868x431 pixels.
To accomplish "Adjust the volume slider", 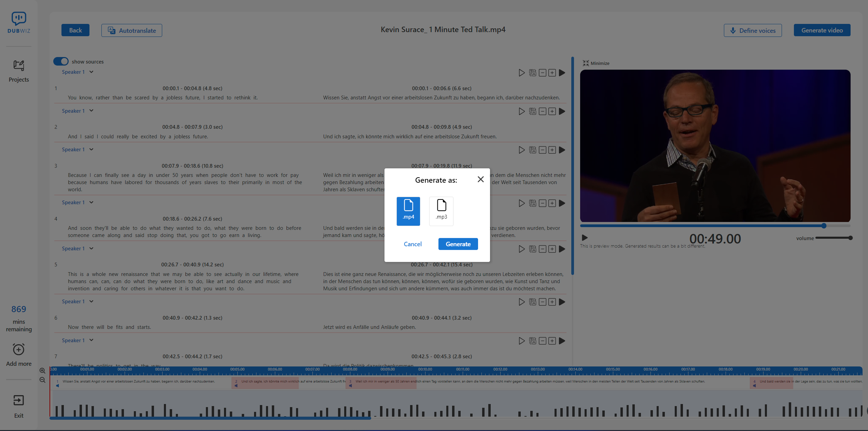I will point(834,238).
